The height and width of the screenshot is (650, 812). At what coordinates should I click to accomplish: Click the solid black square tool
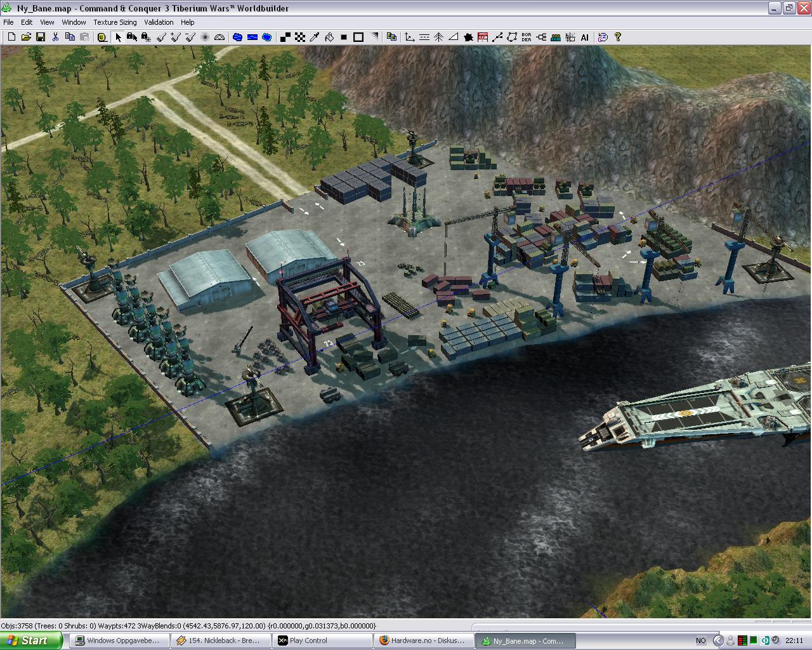click(344, 37)
